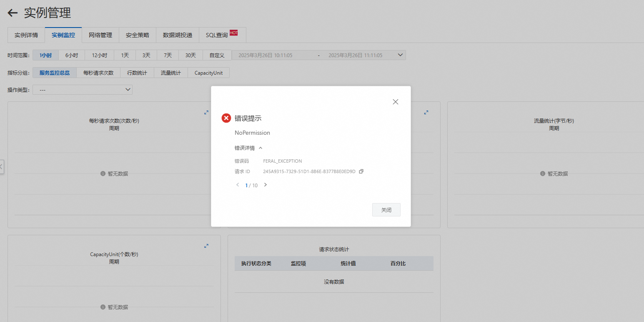This screenshot has height=322, width=644.
Task: Switch to the 数据湖投递 tab
Action: tap(178, 35)
